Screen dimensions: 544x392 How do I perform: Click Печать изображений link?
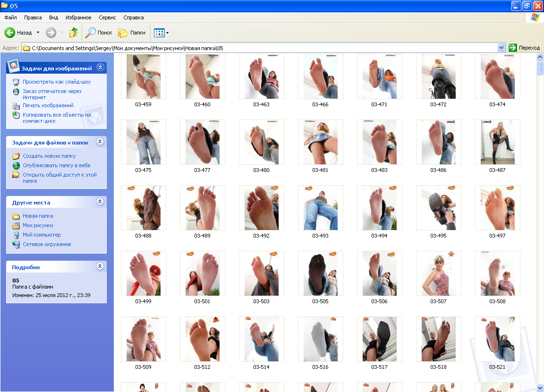click(48, 105)
